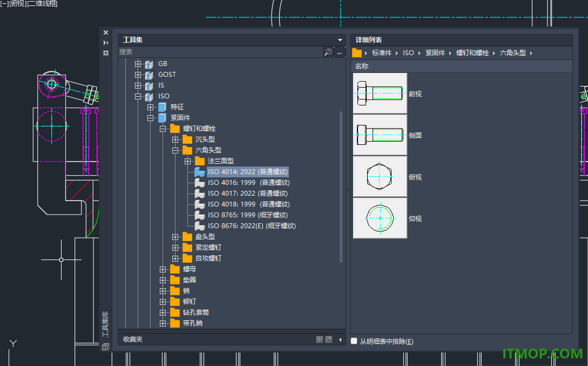The image size is (588, 366).
Task: Open palette properties gear icon
Action: [x=106, y=53]
